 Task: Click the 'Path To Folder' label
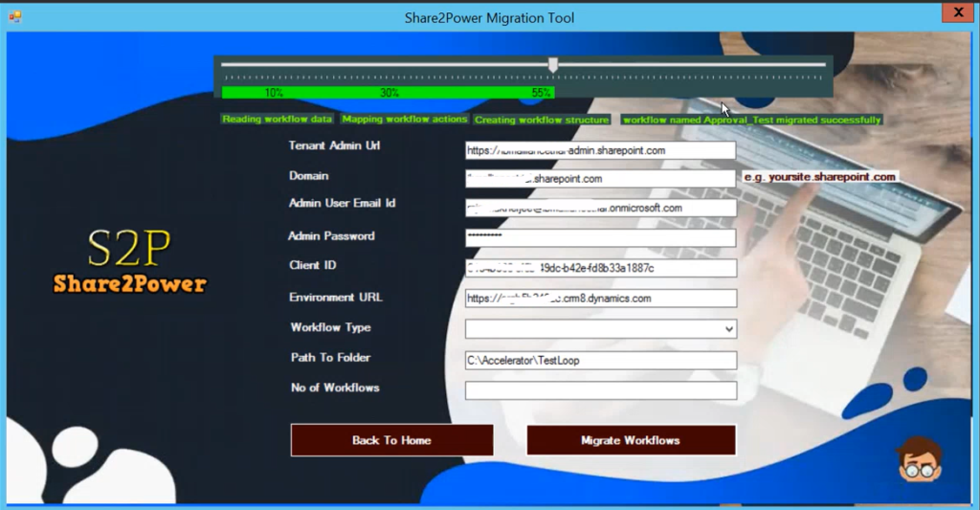pyautogui.click(x=330, y=358)
